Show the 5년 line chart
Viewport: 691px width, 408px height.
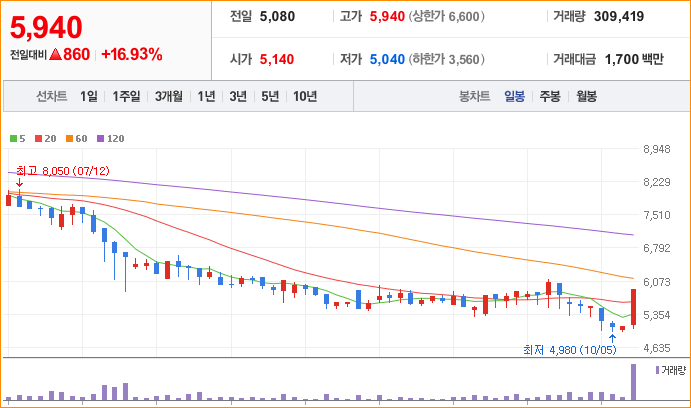270,96
